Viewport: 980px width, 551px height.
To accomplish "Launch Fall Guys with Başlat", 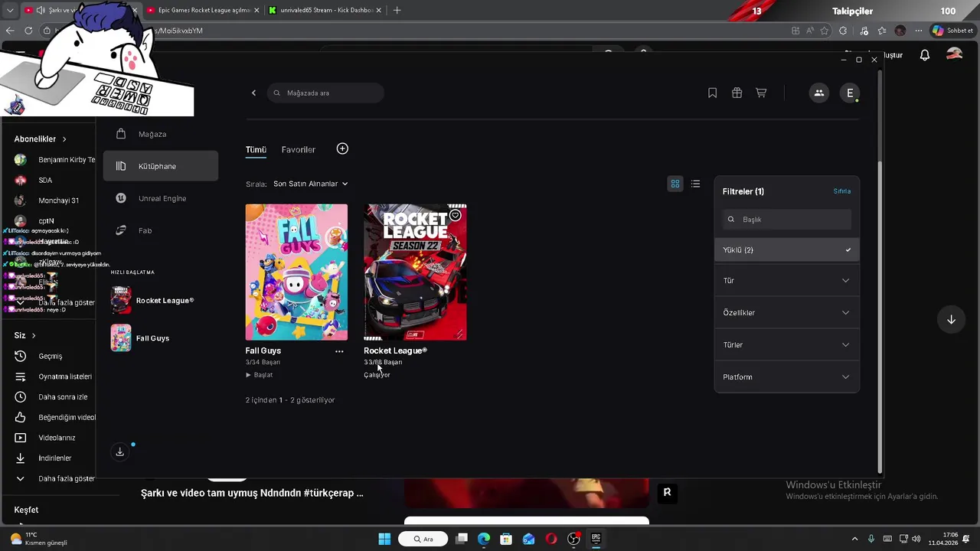I will [259, 375].
